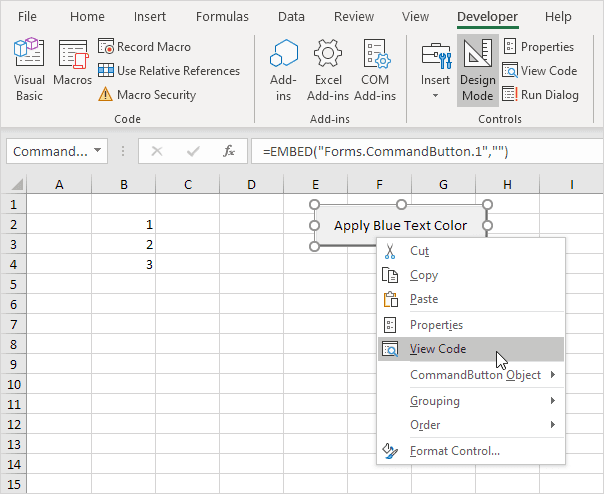
Task: Click Run Dialog in Controls group
Action: click(x=540, y=95)
